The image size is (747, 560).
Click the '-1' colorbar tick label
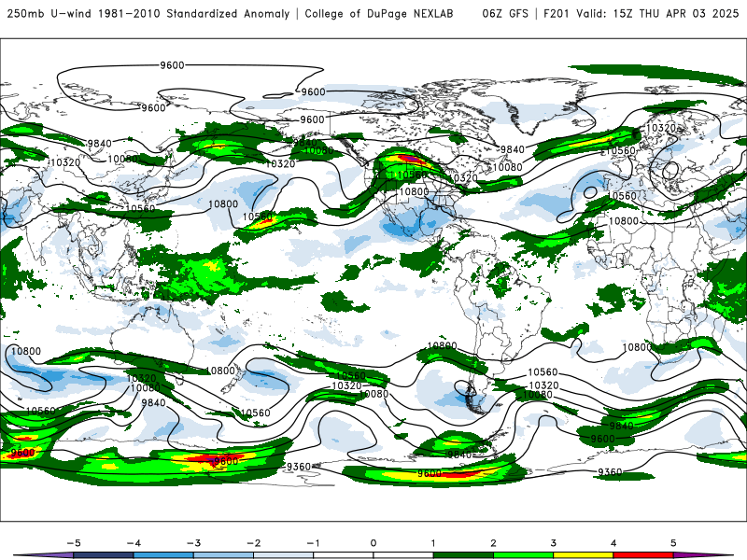(313, 543)
